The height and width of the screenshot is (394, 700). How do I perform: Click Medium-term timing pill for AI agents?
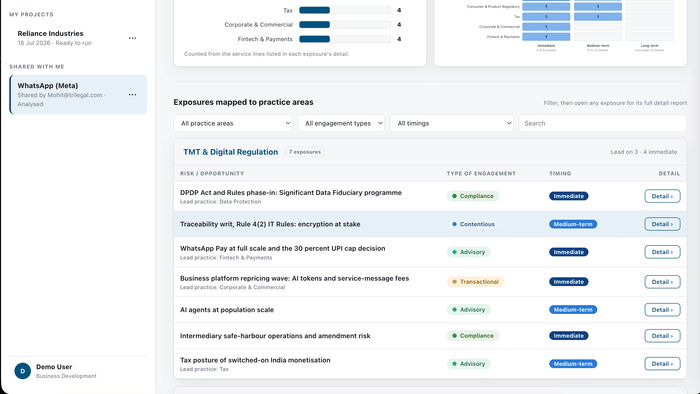(x=573, y=310)
